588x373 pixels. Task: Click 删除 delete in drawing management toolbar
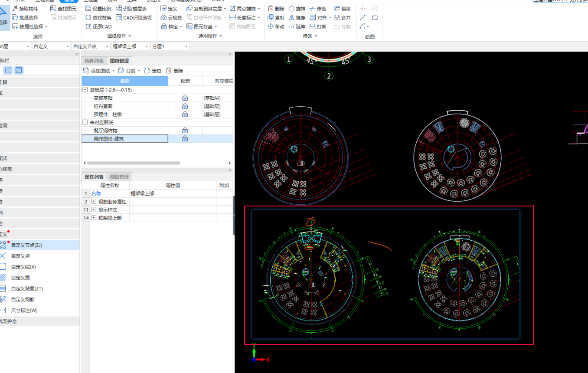pyautogui.click(x=175, y=71)
